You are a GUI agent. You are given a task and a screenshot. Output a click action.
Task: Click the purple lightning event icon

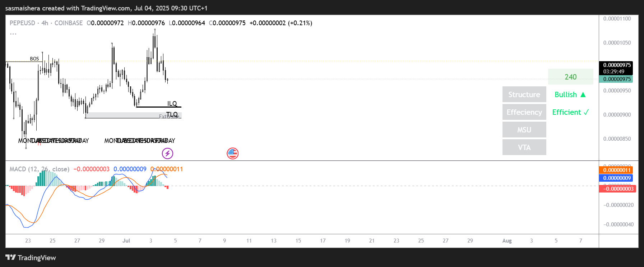pyautogui.click(x=167, y=154)
